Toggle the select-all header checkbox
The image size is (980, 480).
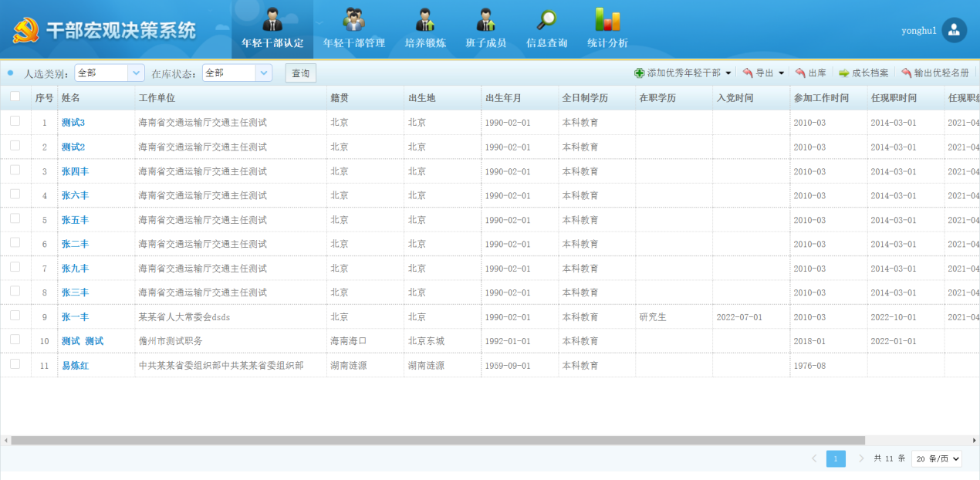pyautogui.click(x=15, y=96)
